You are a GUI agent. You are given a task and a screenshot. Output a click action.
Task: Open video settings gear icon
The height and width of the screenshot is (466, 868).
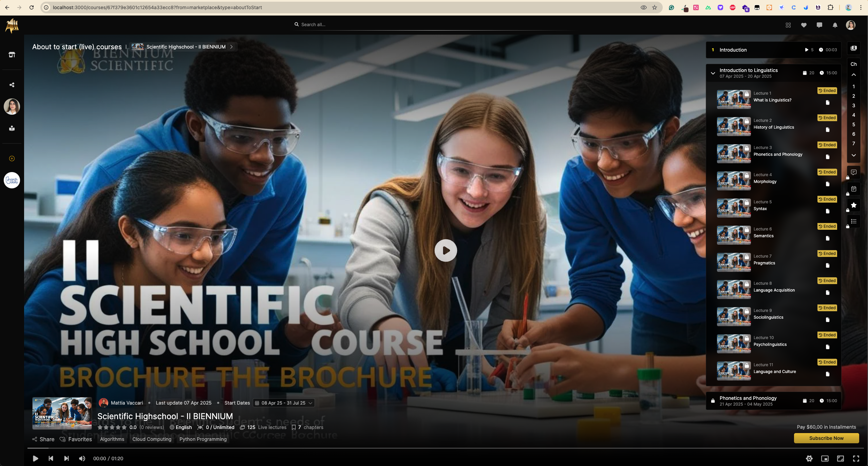809,459
